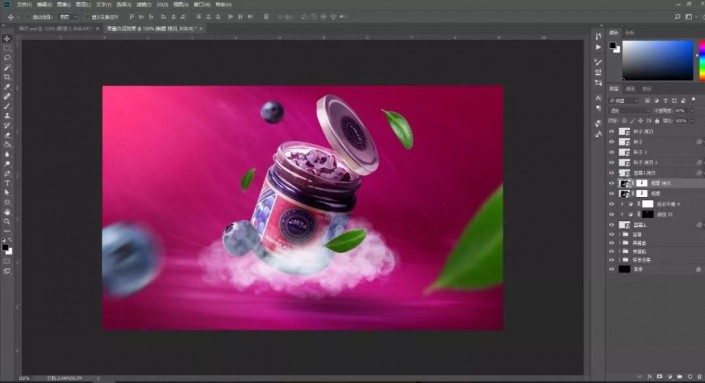Open the opacity slider dropdown arrow
Screen dimensions: 705x383
(692, 111)
